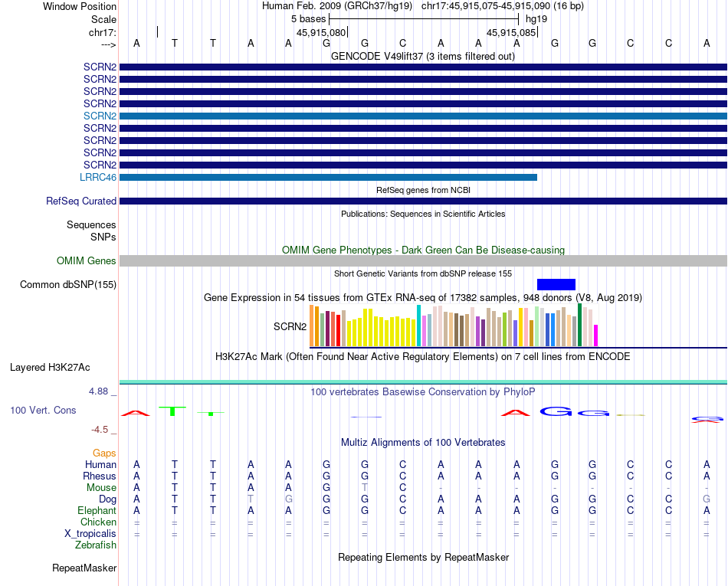Screen dimensions: 728x586
Task: Open the OMIM Genes track label
Action: coord(87,260)
